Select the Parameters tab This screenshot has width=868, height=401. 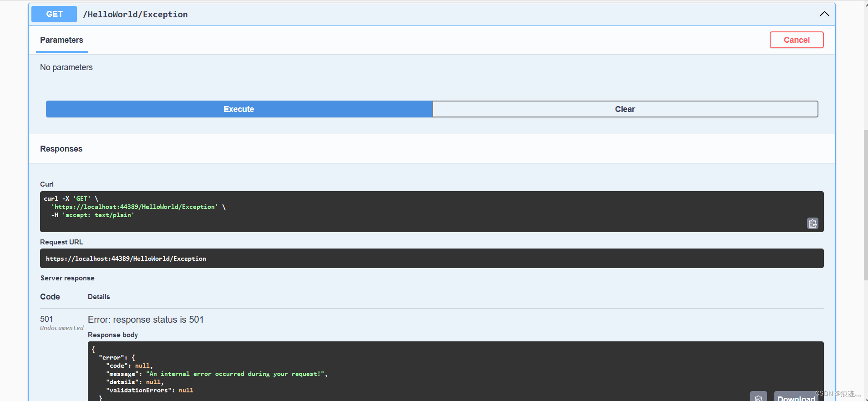tap(61, 40)
